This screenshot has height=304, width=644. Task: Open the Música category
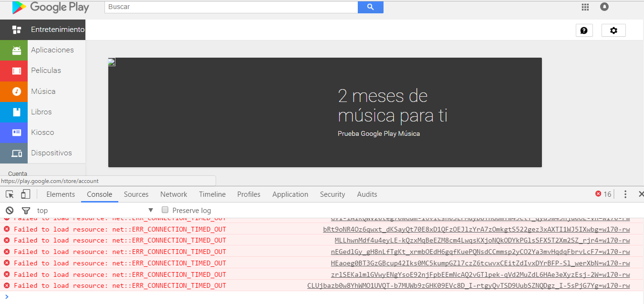[x=43, y=91]
